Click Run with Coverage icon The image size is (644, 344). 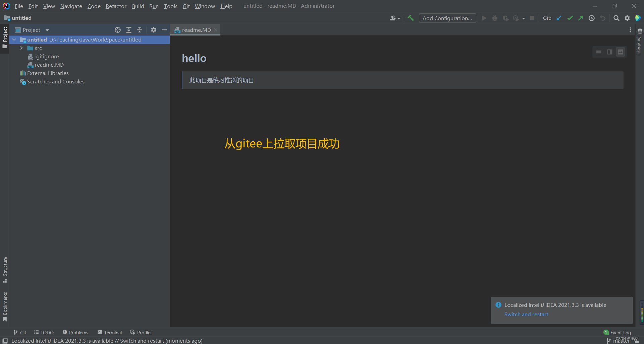tap(505, 18)
